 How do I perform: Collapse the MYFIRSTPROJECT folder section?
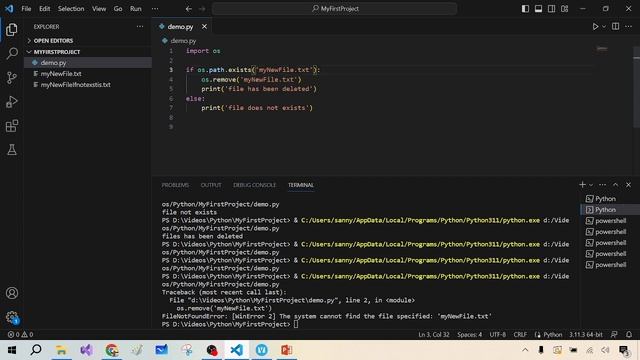(88, 52)
